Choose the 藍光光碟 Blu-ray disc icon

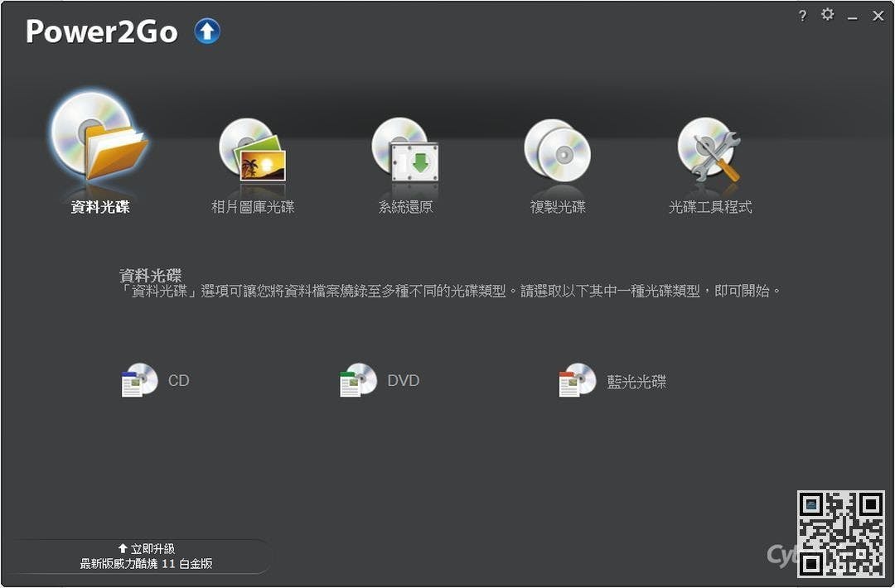[x=578, y=380]
